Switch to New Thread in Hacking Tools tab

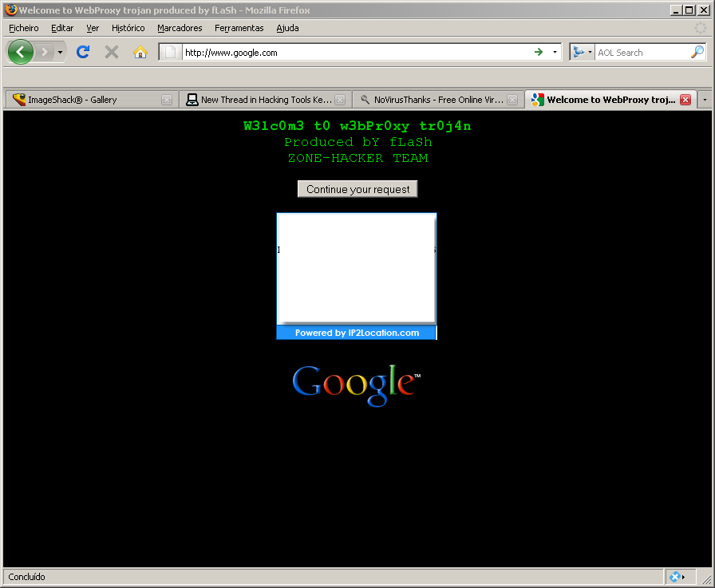click(266, 100)
